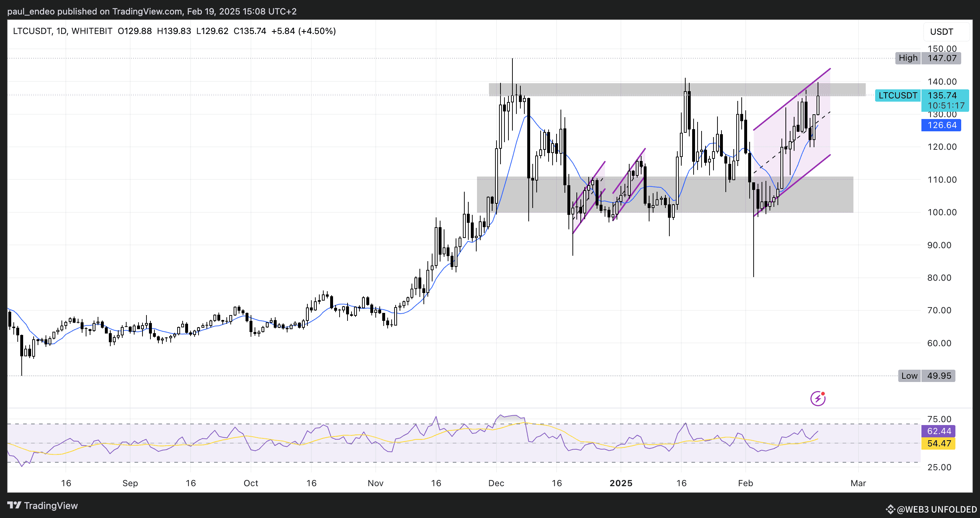Click the 60.00 price axis label
980x518 pixels.
tap(939, 343)
